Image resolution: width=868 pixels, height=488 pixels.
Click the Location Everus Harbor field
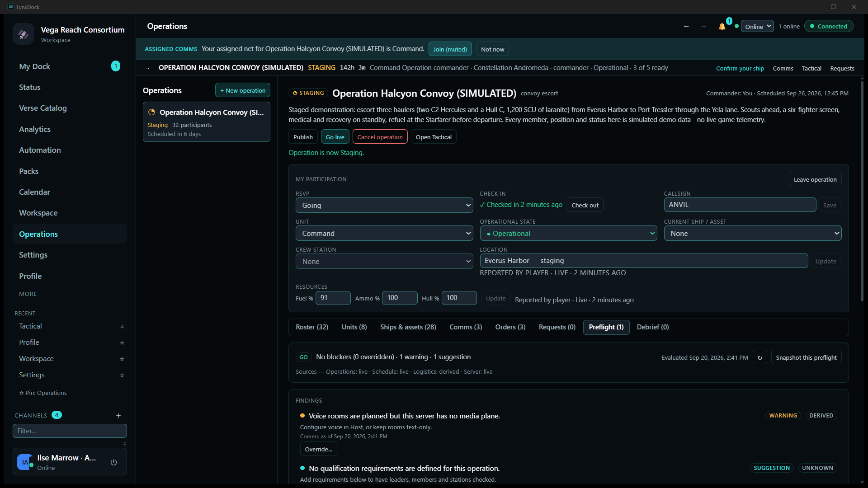pyautogui.click(x=644, y=261)
